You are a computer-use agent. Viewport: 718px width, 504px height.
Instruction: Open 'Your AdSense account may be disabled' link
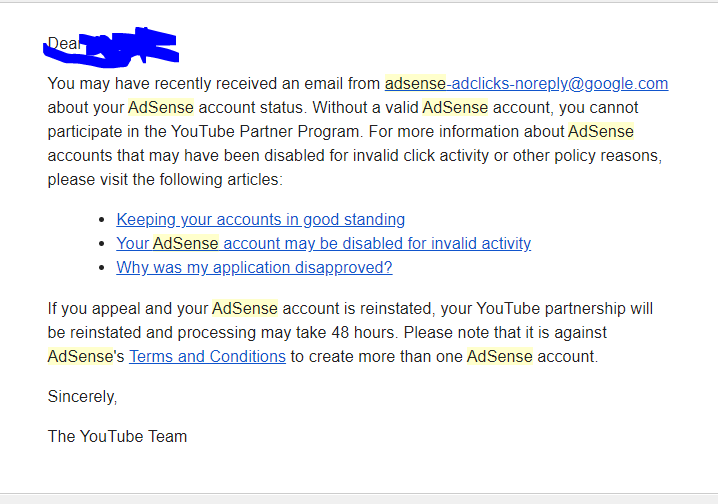point(324,244)
